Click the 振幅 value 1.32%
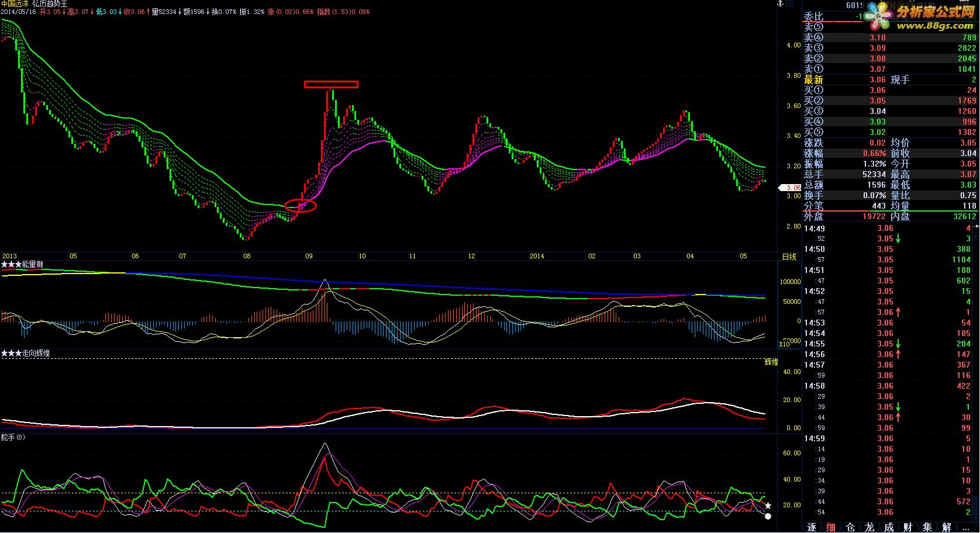The width and height of the screenshot is (980, 533). [874, 164]
